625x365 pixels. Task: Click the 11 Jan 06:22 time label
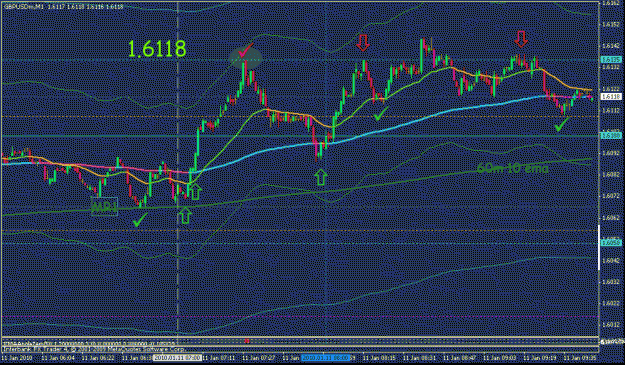[x=98, y=358]
